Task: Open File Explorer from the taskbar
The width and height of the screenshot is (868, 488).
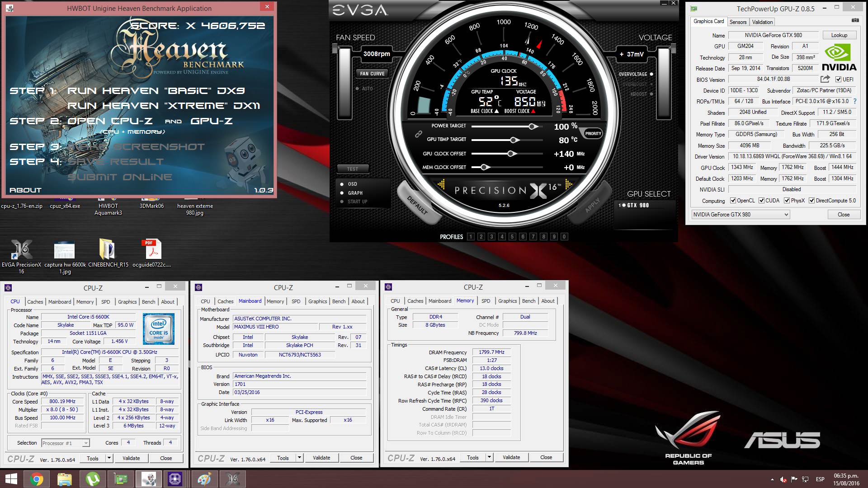Action: click(x=65, y=479)
